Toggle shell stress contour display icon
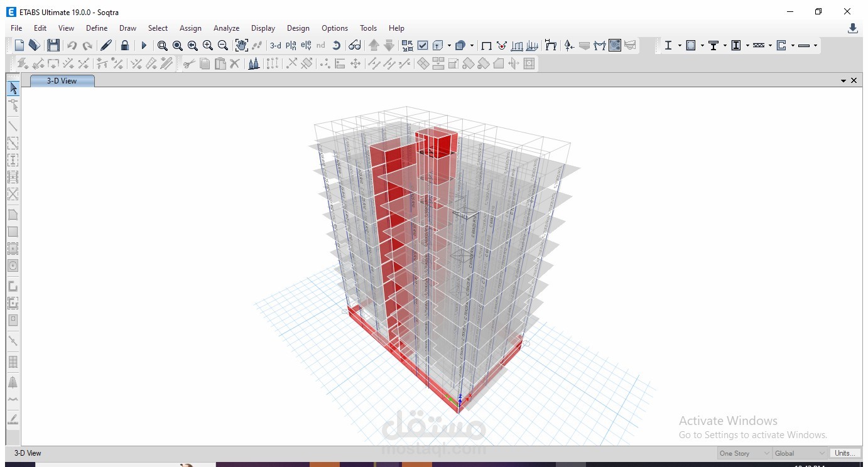The height and width of the screenshot is (467, 868). point(615,45)
